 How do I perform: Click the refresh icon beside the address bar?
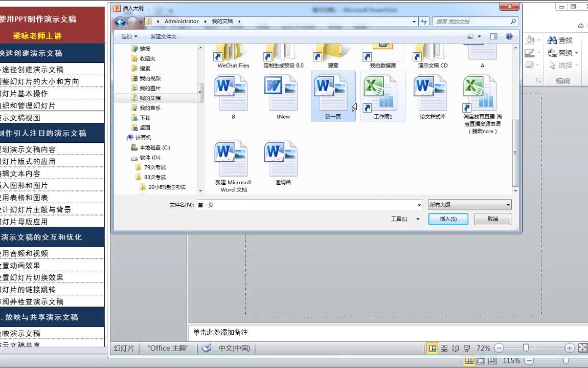(425, 21)
